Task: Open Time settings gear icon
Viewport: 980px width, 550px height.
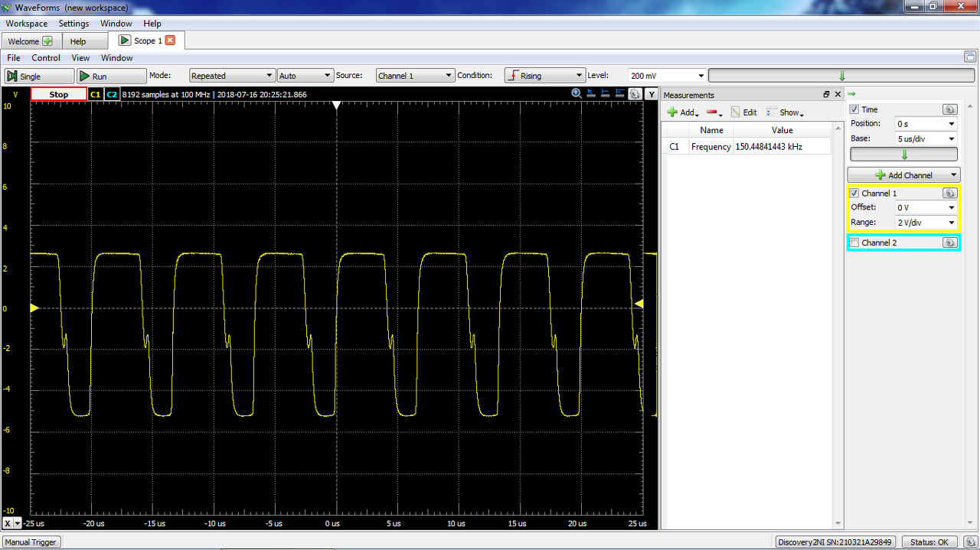Action: coord(949,109)
